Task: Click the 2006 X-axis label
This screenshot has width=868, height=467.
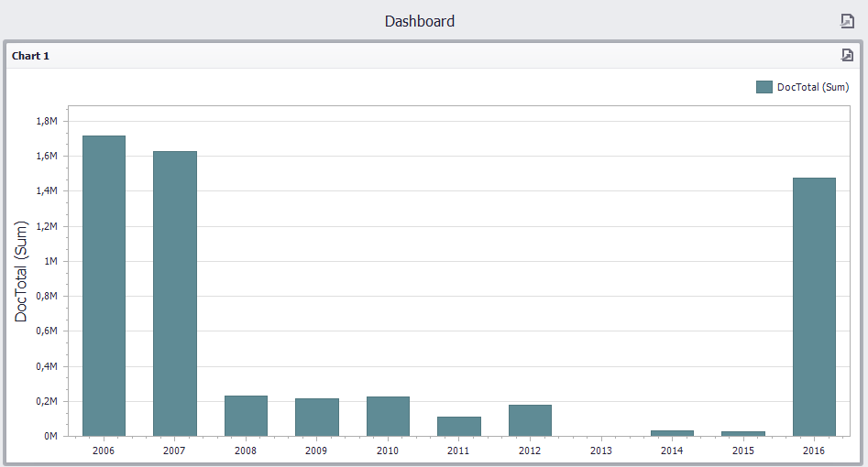Action: pos(104,451)
